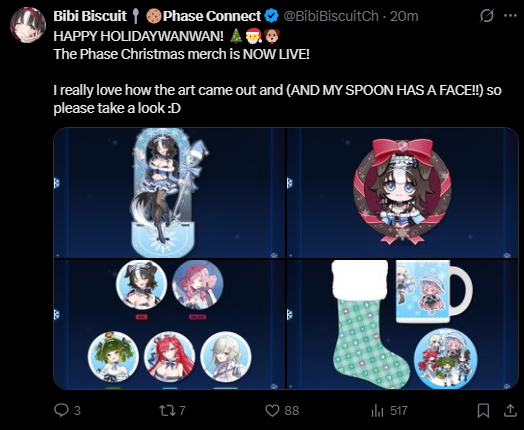Open the share upload icon
This screenshot has width=524, height=430.
(510, 410)
